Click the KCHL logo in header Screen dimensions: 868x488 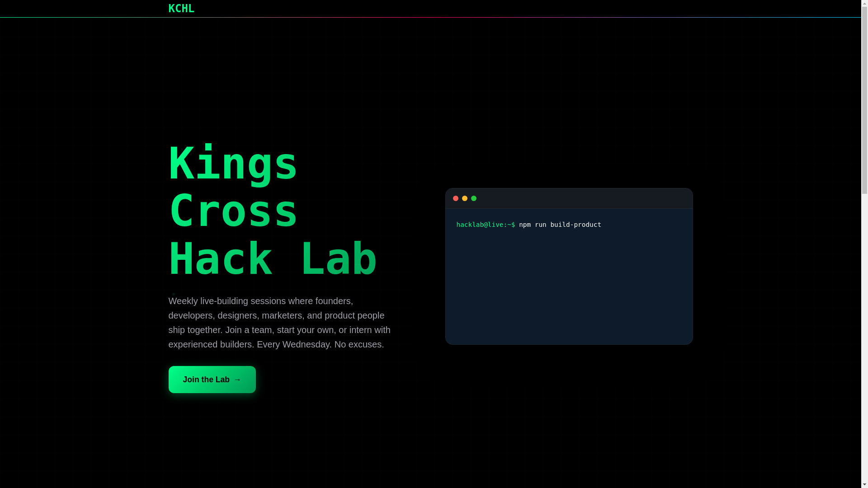coord(181,9)
